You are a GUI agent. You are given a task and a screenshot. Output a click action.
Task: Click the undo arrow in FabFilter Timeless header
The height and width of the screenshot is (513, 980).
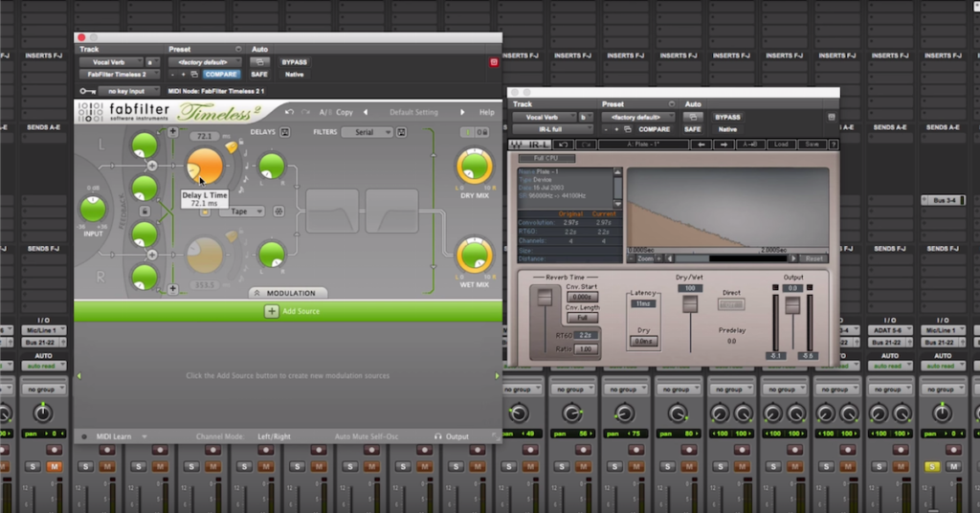(290, 112)
